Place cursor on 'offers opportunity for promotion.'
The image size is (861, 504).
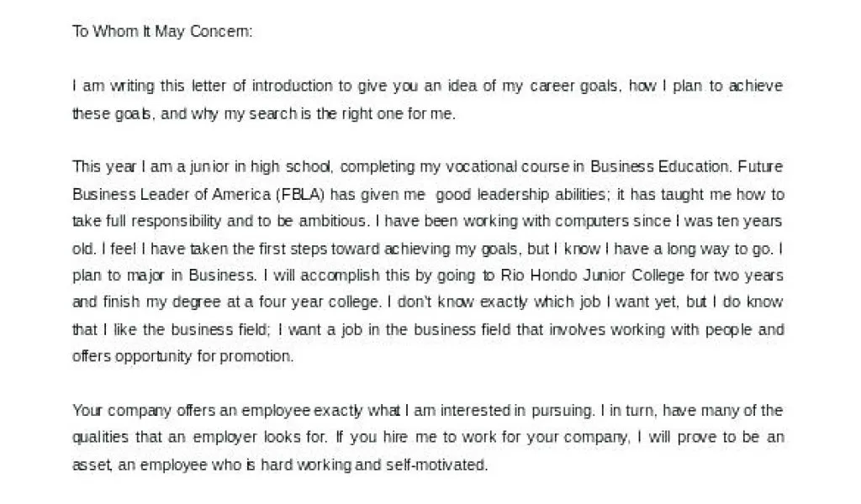182,356
